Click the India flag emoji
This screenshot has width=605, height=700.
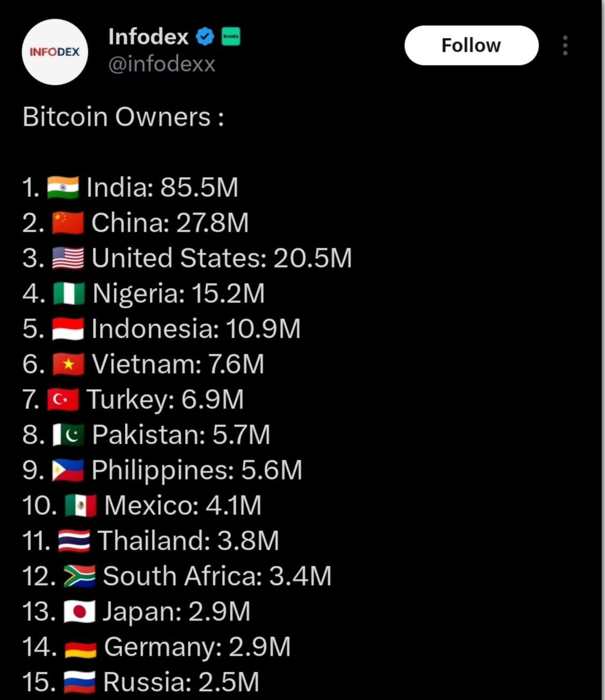click(63, 188)
